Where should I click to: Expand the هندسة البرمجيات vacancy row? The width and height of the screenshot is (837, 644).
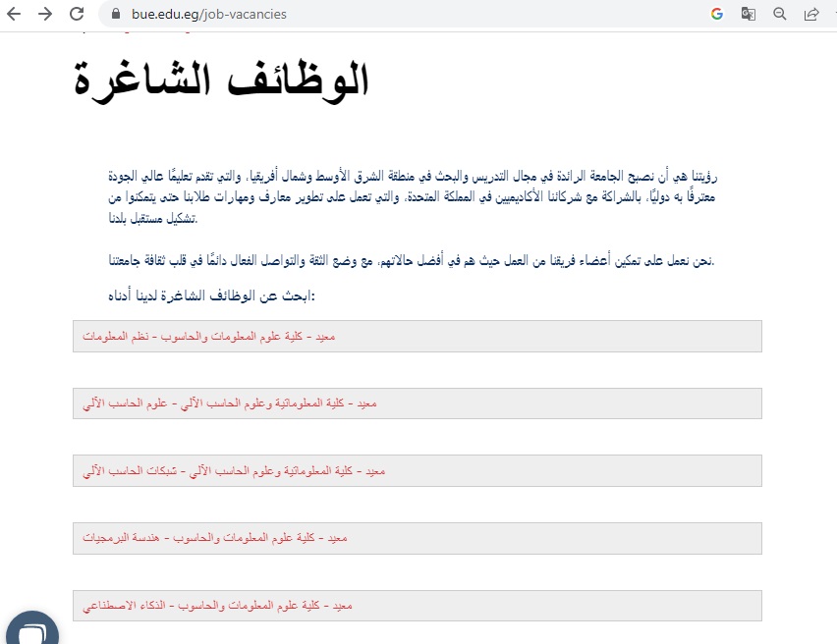[417, 538]
